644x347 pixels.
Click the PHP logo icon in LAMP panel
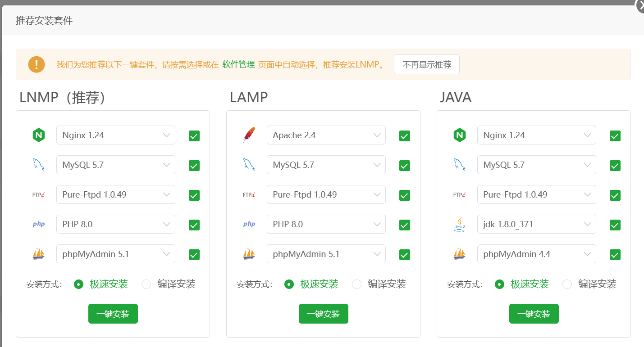coord(249,224)
